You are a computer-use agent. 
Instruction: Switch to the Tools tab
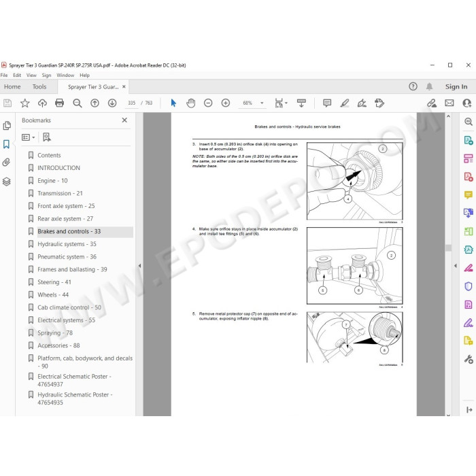point(39,87)
